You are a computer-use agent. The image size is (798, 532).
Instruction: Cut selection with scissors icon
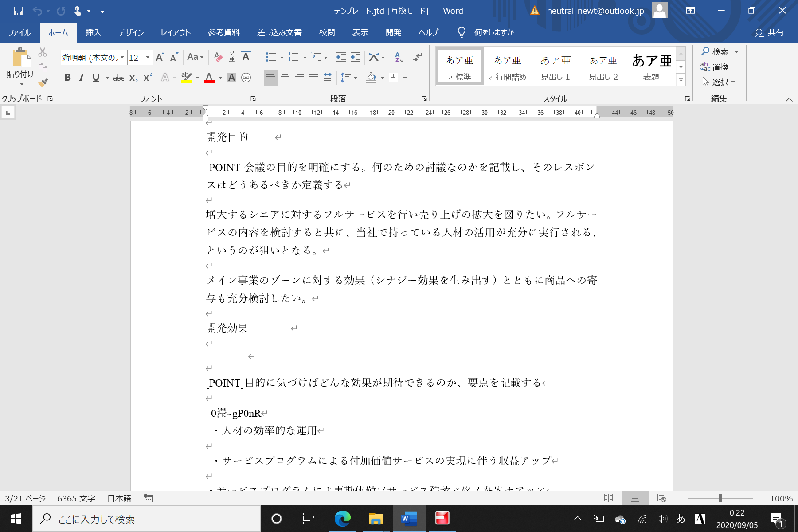(x=43, y=52)
